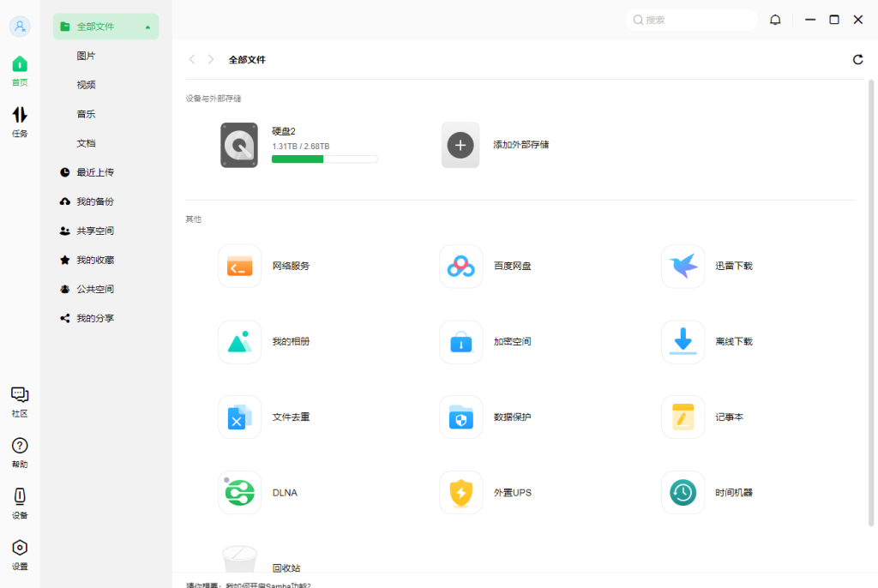Open 时间机器 Time Machine icon
The height and width of the screenshot is (588, 878).
pyautogui.click(x=683, y=493)
